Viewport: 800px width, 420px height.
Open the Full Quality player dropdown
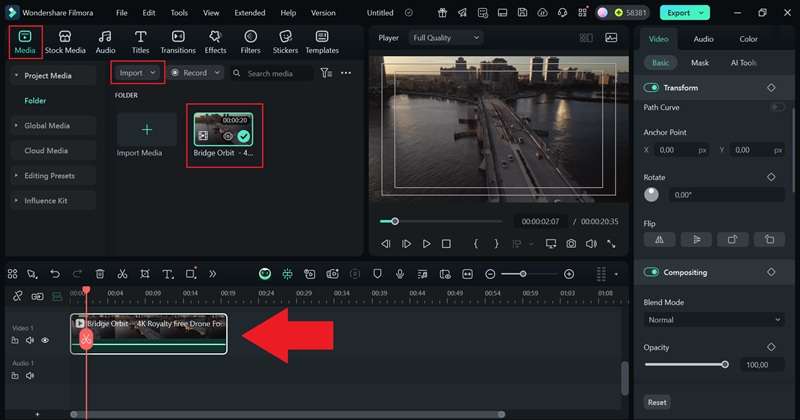[x=445, y=38]
